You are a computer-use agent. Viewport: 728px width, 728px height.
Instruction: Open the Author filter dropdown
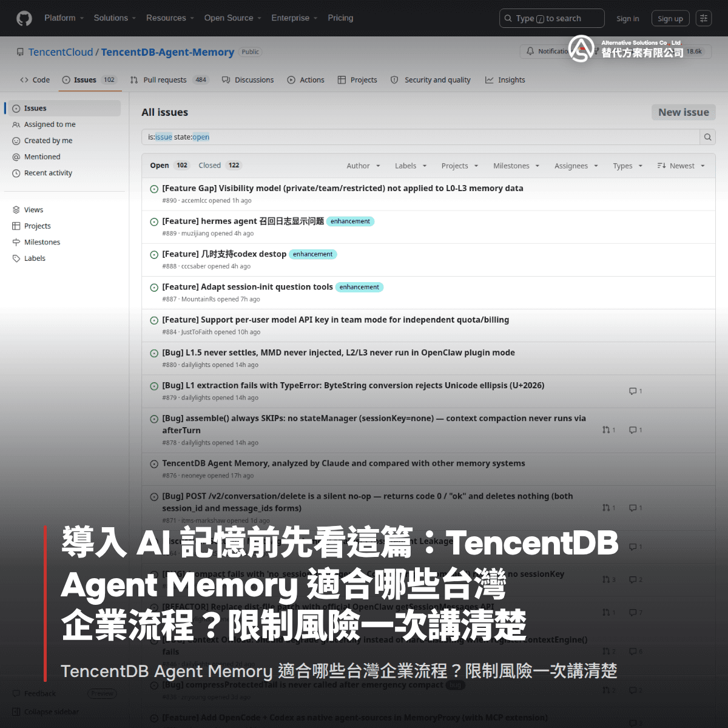pyautogui.click(x=363, y=166)
